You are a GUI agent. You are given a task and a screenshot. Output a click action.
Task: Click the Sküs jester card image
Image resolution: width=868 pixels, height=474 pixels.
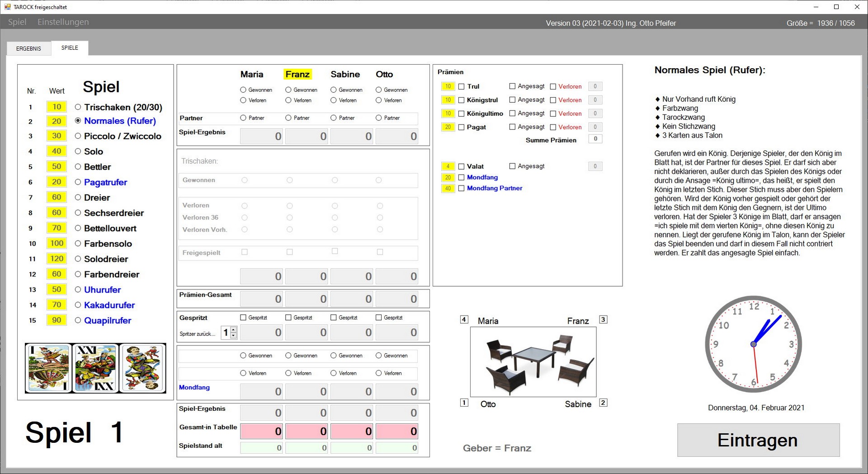coord(142,368)
